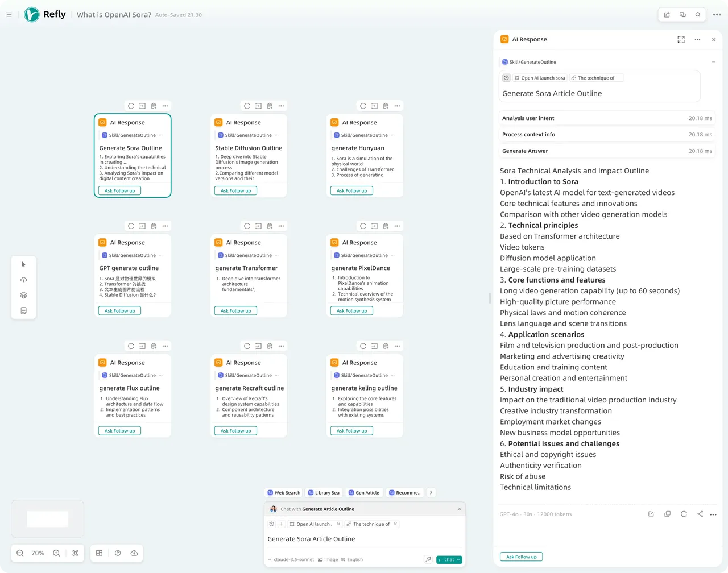
Task: Click the share icon in response footer
Action: click(x=700, y=514)
